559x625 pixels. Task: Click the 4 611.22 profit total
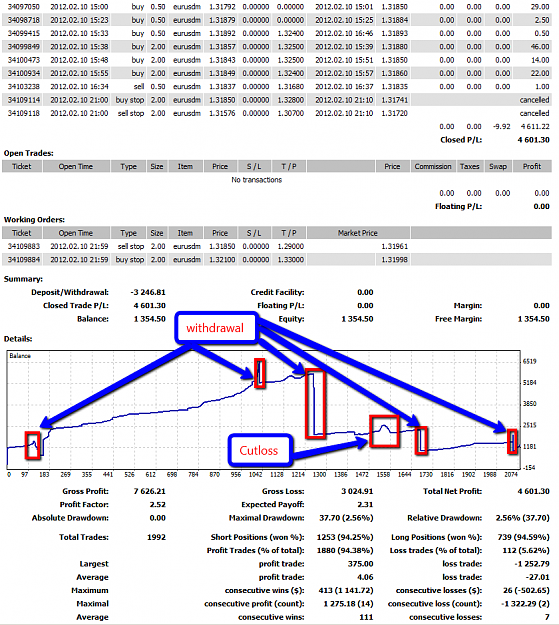click(535, 126)
